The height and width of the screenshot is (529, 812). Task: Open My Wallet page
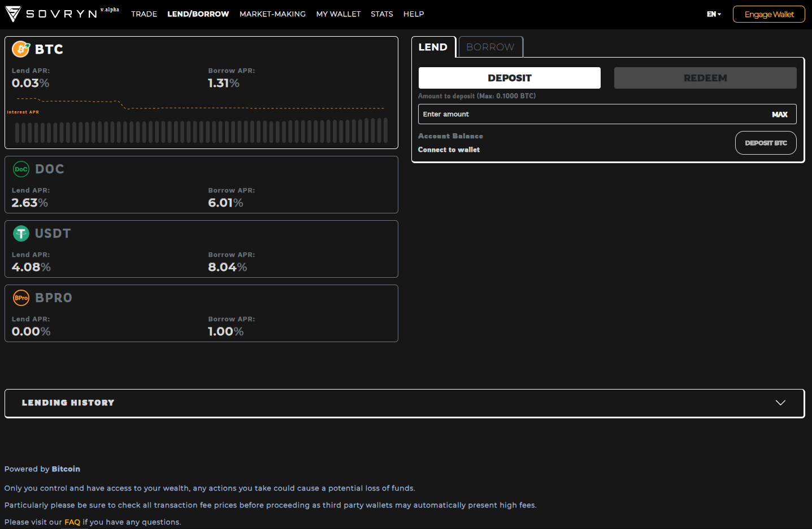pos(338,14)
